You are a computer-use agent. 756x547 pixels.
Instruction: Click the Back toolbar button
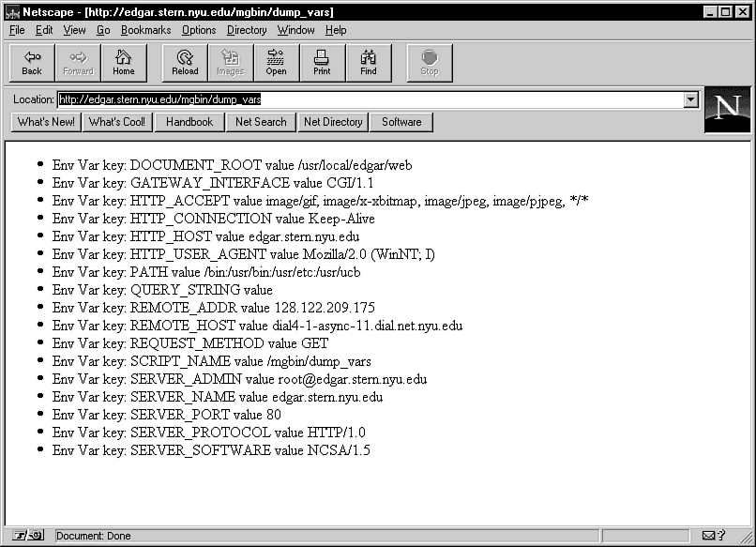32,62
